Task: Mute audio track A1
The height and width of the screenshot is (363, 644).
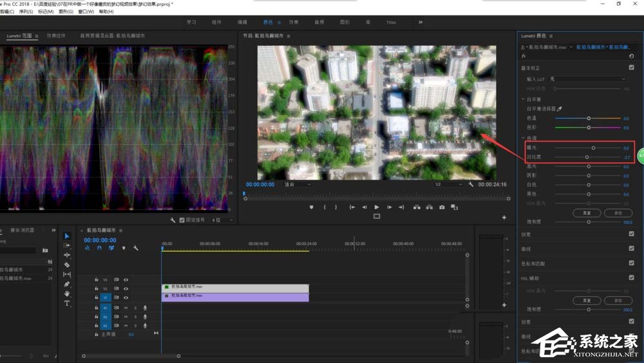Action: point(126,308)
